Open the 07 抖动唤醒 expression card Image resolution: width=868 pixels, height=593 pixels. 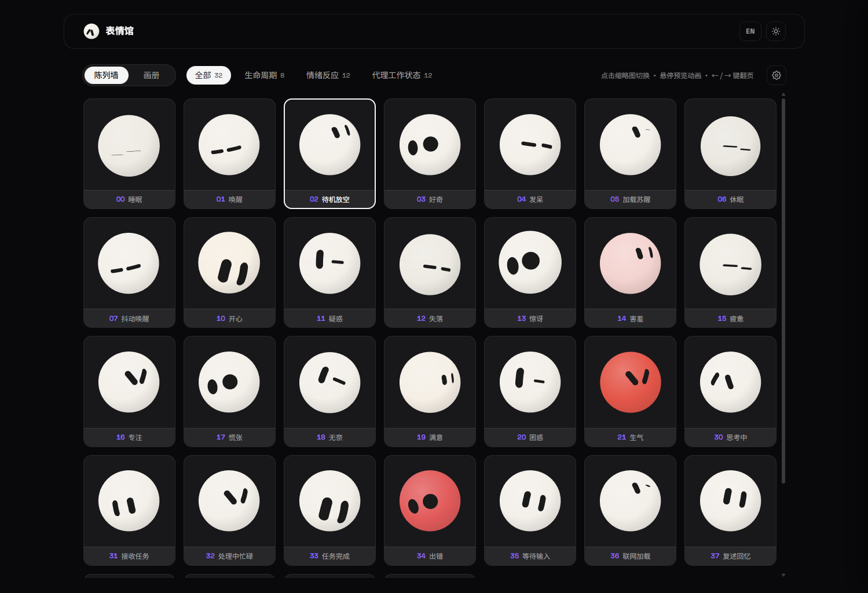click(x=129, y=273)
